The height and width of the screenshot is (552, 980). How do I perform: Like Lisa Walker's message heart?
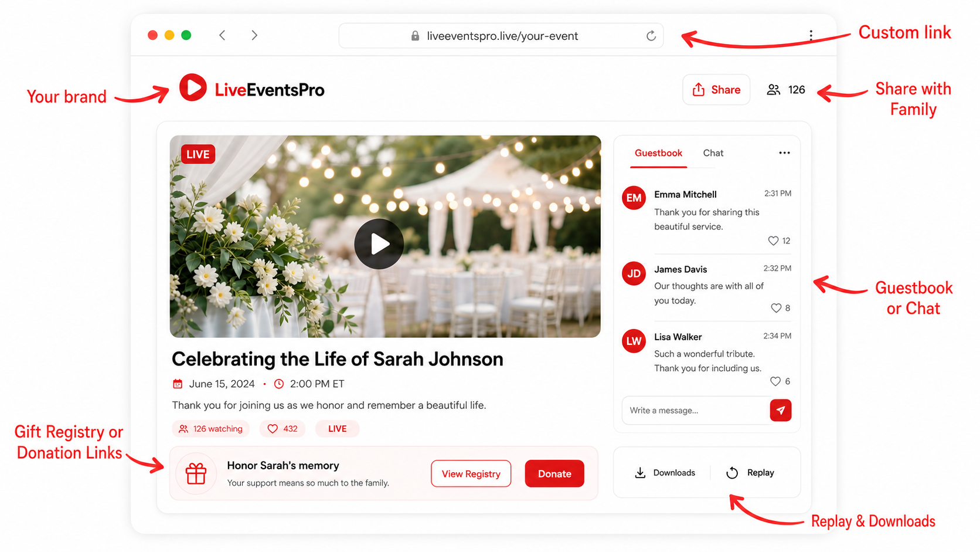tap(775, 381)
